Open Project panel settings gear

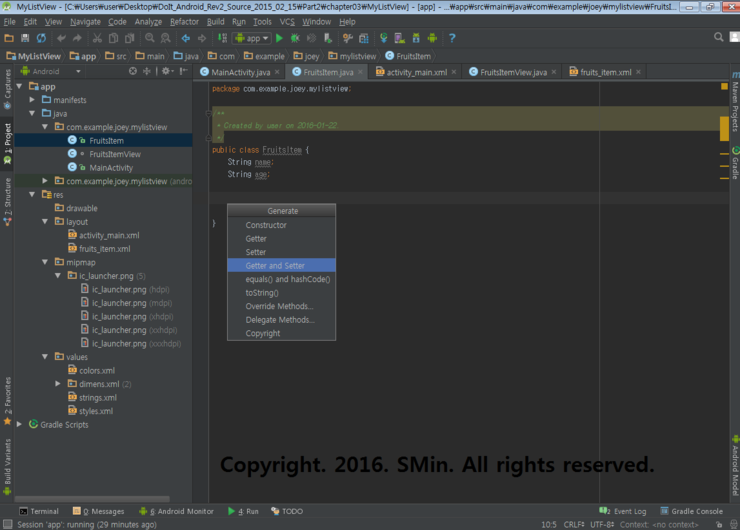pos(167,71)
